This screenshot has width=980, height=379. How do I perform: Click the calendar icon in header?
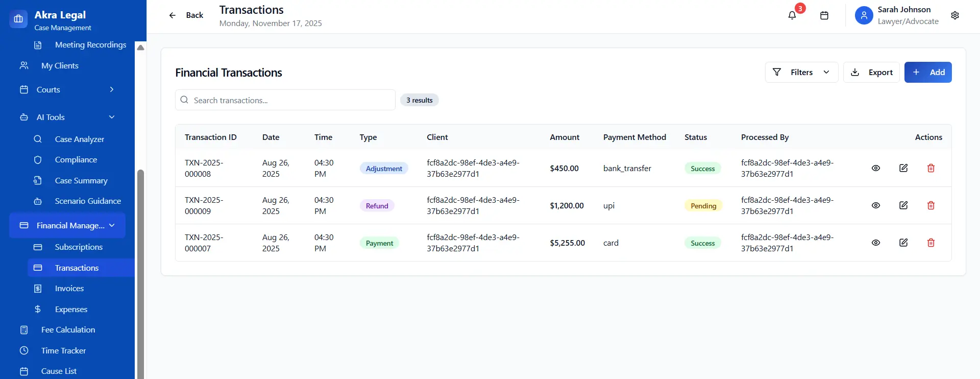pyautogui.click(x=824, y=15)
